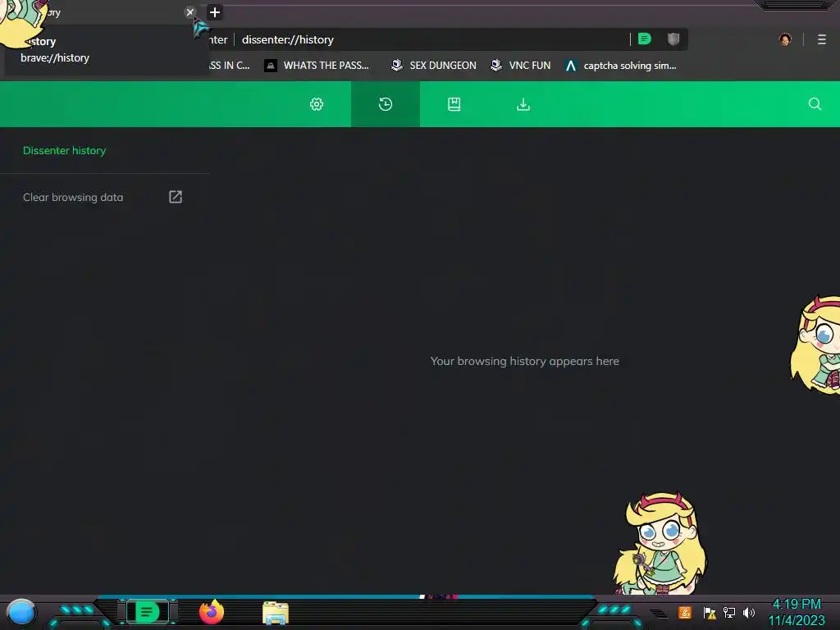Open the Start orb button
Image resolution: width=840 pixels, height=630 pixels.
tap(21, 613)
